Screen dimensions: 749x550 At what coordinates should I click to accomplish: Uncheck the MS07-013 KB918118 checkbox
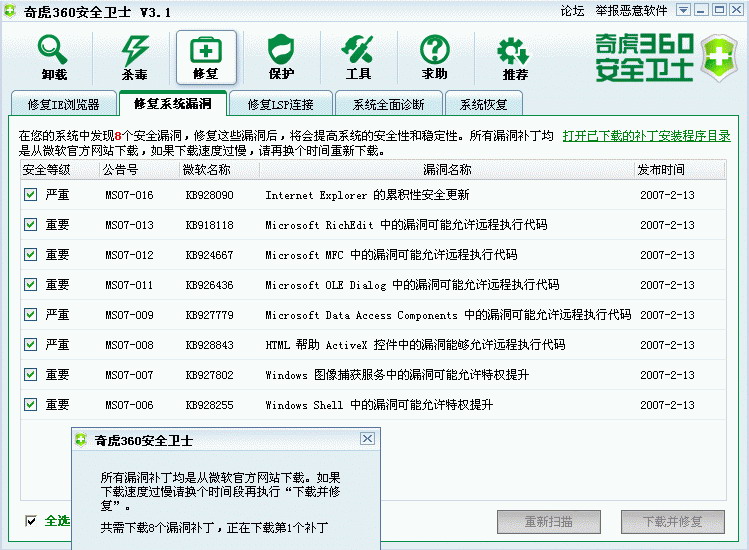[31, 225]
